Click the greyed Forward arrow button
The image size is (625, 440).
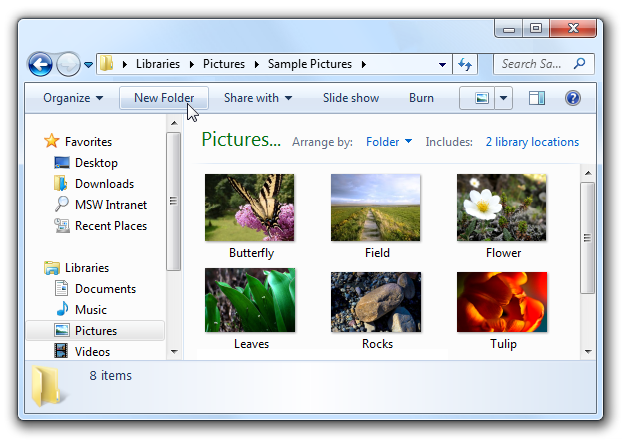click(x=68, y=64)
